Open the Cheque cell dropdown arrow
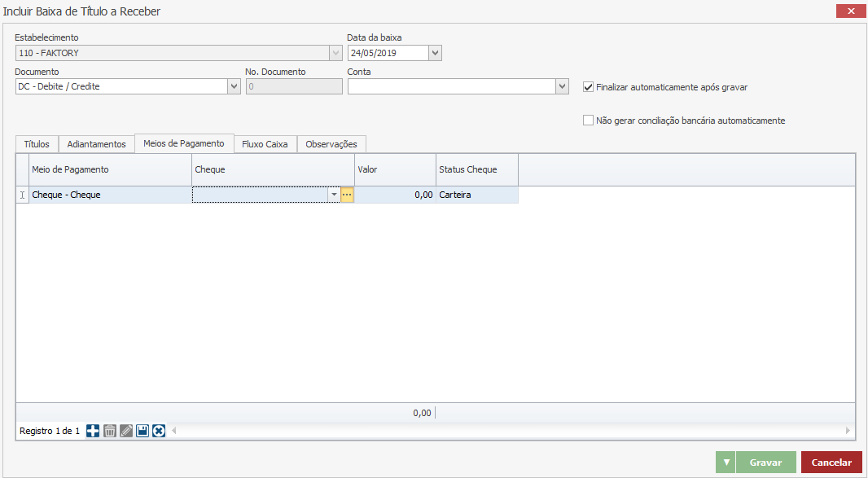The image size is (868, 478). (334, 195)
